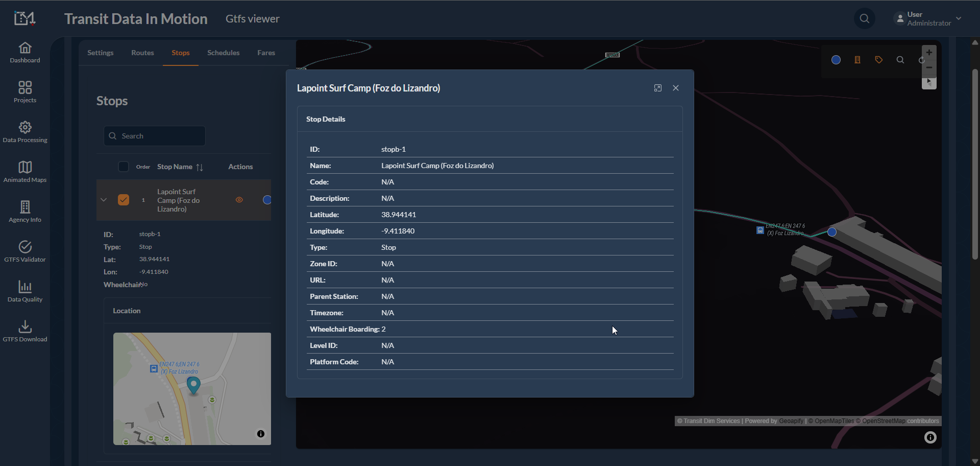Collapse the Lapoint Surf Camp row chevron
Image resolution: width=980 pixels, height=466 pixels.
point(104,200)
